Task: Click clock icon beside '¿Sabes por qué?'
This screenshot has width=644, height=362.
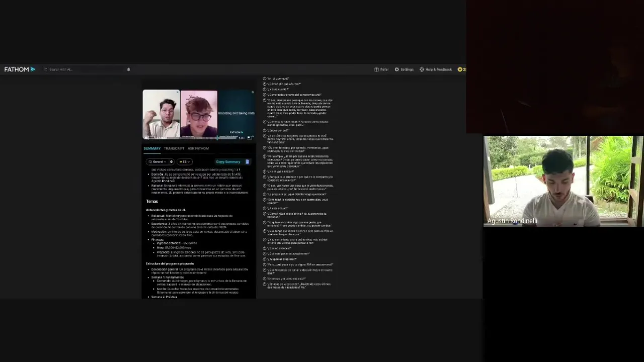Action: pos(265,130)
